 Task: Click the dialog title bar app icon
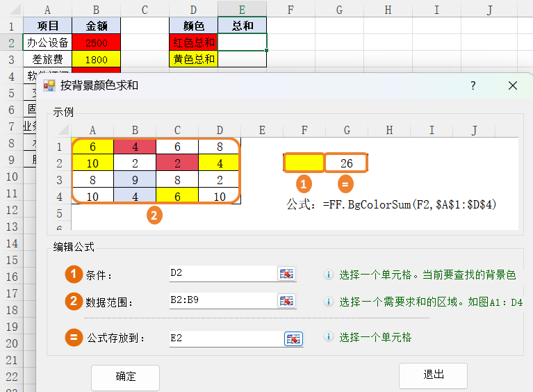tap(49, 85)
